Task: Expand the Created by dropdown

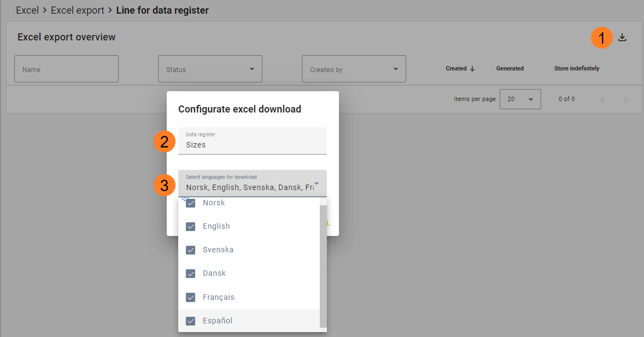Action: click(354, 69)
